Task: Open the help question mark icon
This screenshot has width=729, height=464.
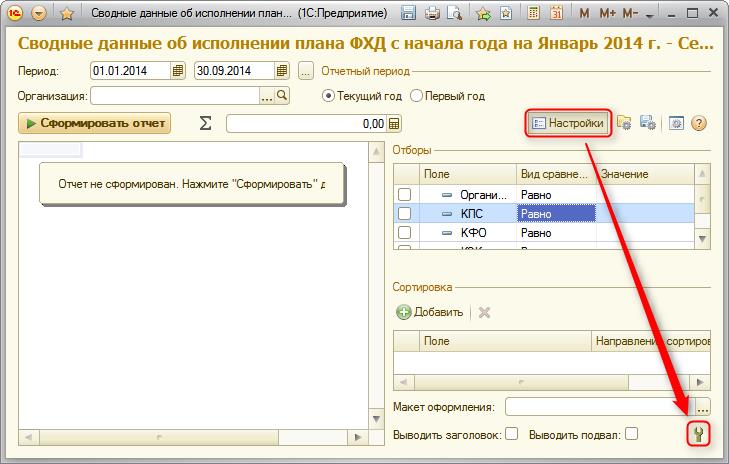Action: [699, 123]
